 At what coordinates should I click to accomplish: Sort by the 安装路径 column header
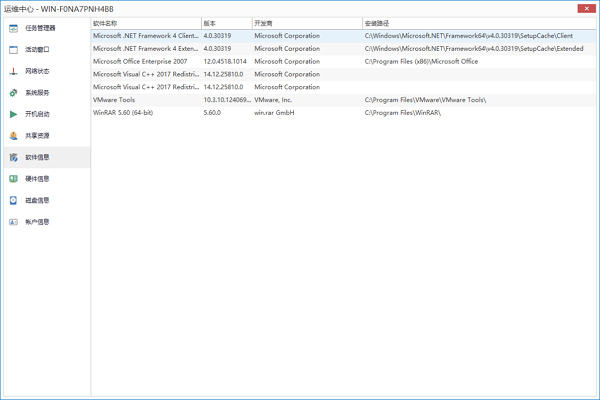479,23
